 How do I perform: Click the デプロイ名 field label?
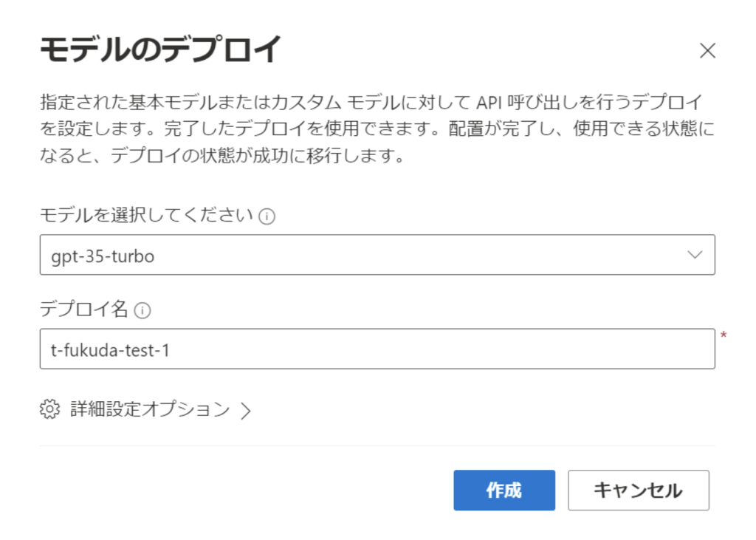(84, 310)
